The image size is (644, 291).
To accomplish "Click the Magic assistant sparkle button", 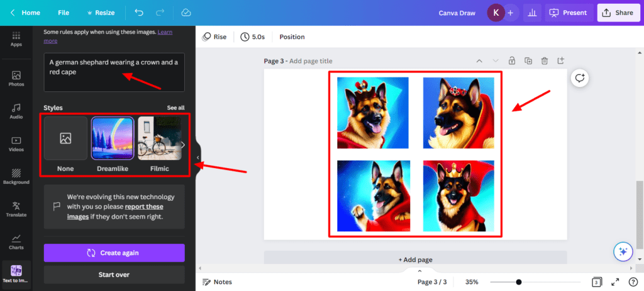I will tap(623, 252).
